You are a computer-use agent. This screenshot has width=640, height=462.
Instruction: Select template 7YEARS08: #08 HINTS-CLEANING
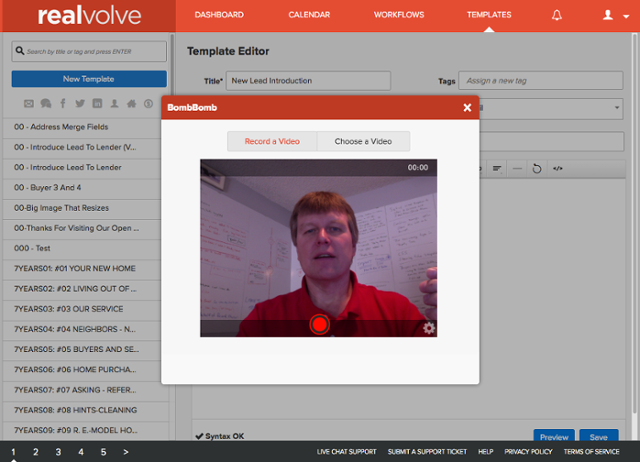[86, 410]
